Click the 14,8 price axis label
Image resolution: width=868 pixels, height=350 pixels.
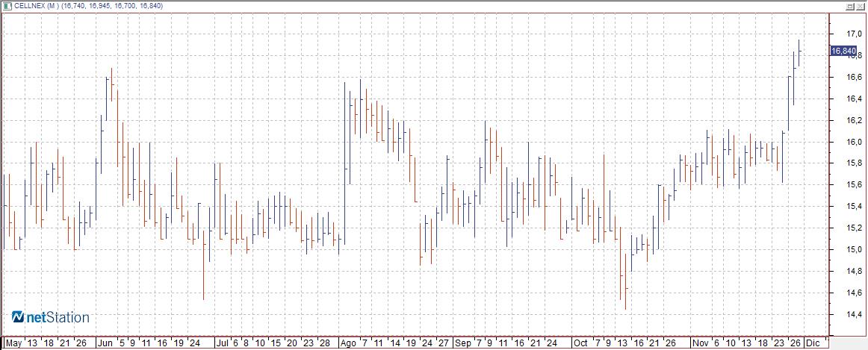854,271
